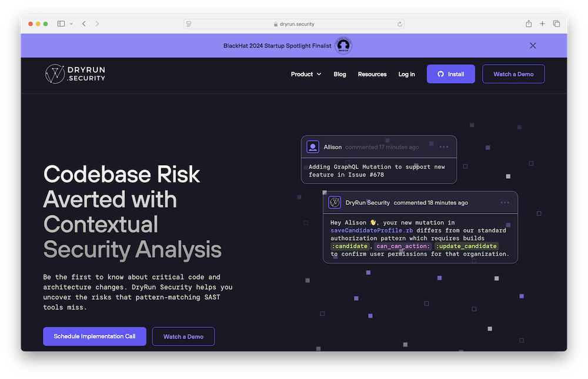Screen dimensions: 588x379
Task: Click the waving hand emoji after 'Hey Alison'
Action: click(x=373, y=222)
